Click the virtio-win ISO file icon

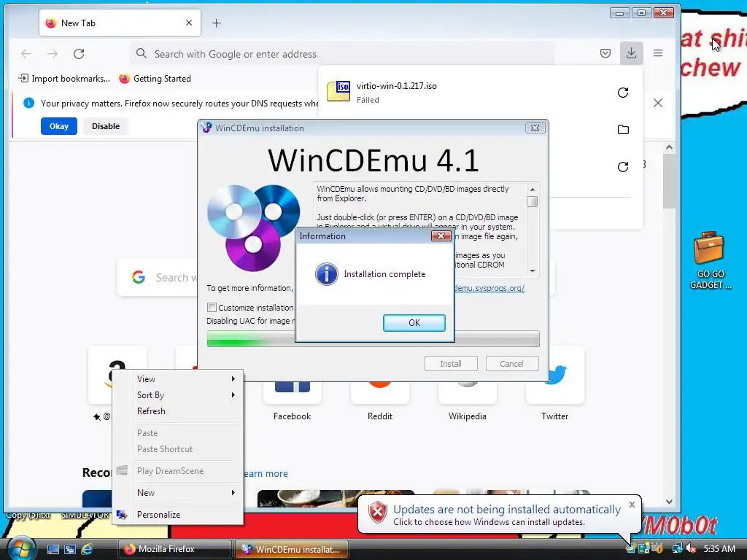click(338, 91)
